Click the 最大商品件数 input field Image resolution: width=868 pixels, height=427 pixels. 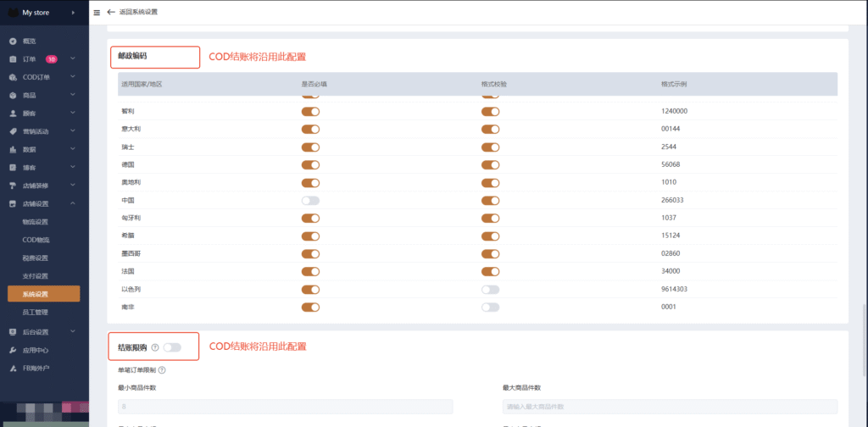click(670, 407)
